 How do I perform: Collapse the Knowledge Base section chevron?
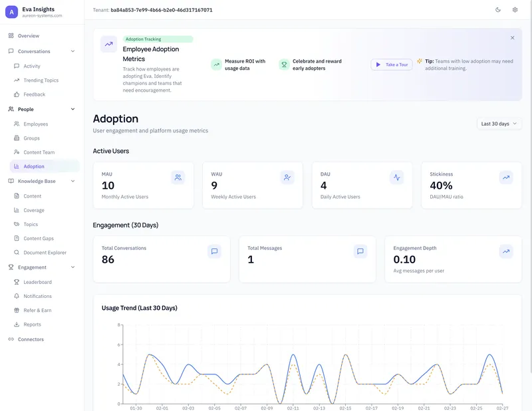[72, 182]
